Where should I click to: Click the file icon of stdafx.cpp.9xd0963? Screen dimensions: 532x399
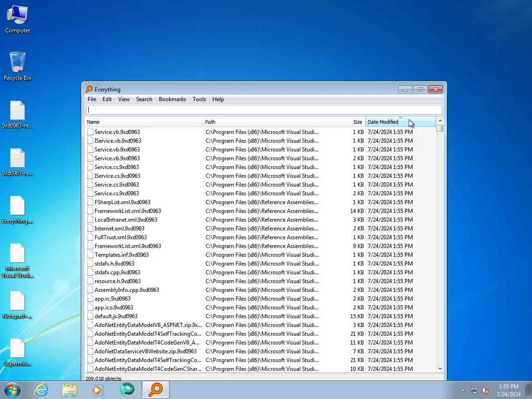tap(90, 272)
